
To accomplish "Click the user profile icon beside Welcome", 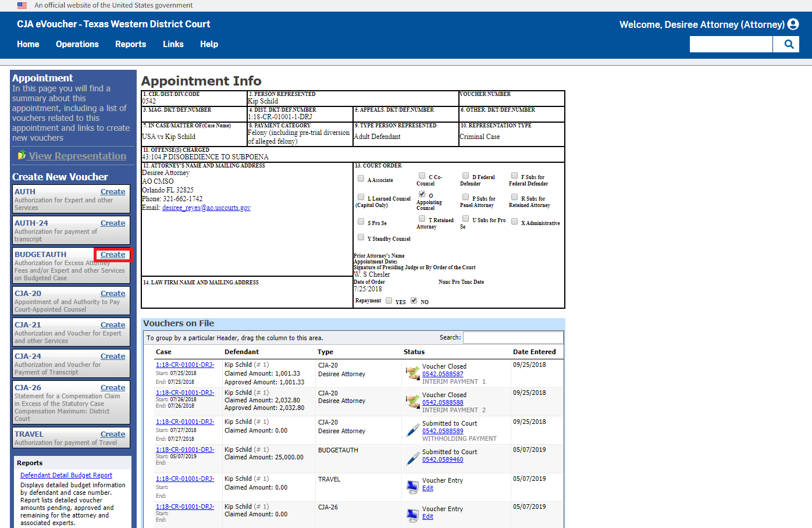I will pyautogui.click(x=793, y=24).
